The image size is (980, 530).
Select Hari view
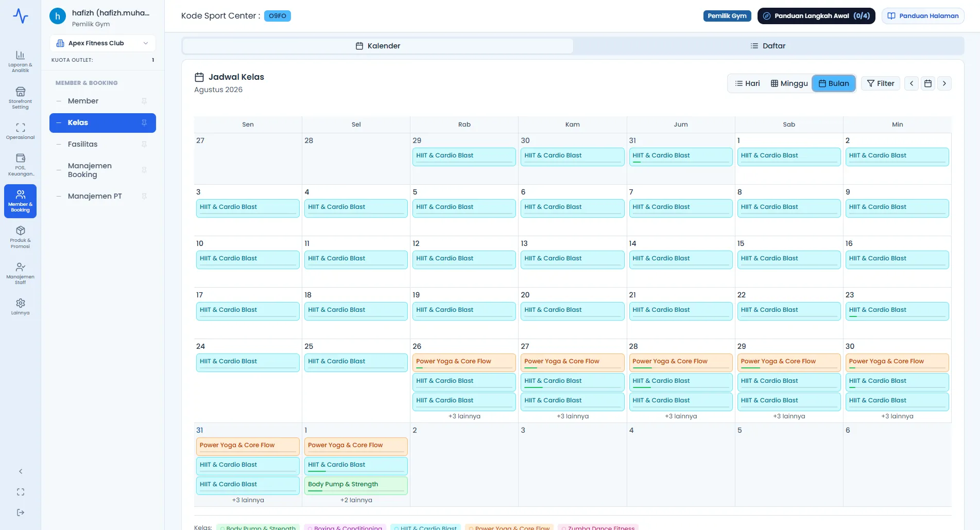747,83
